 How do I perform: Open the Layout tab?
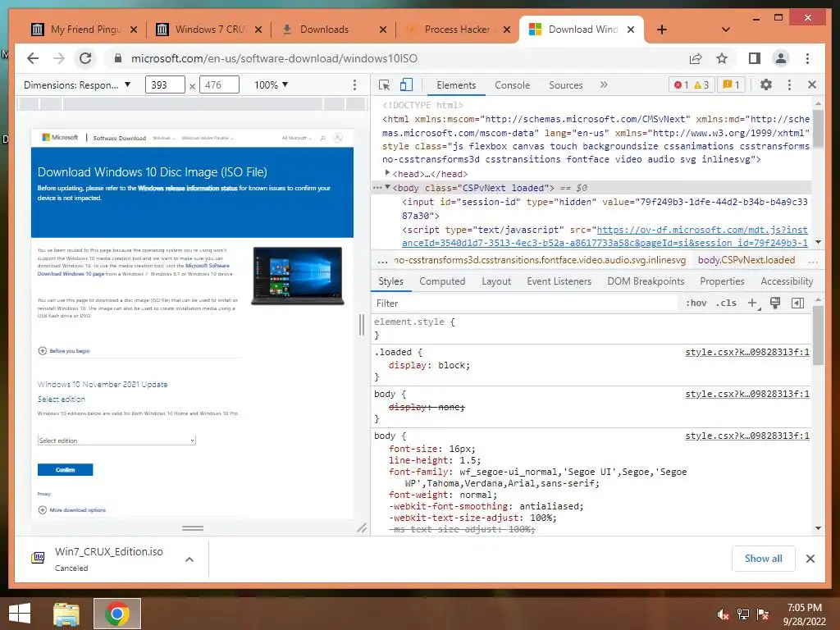click(496, 281)
